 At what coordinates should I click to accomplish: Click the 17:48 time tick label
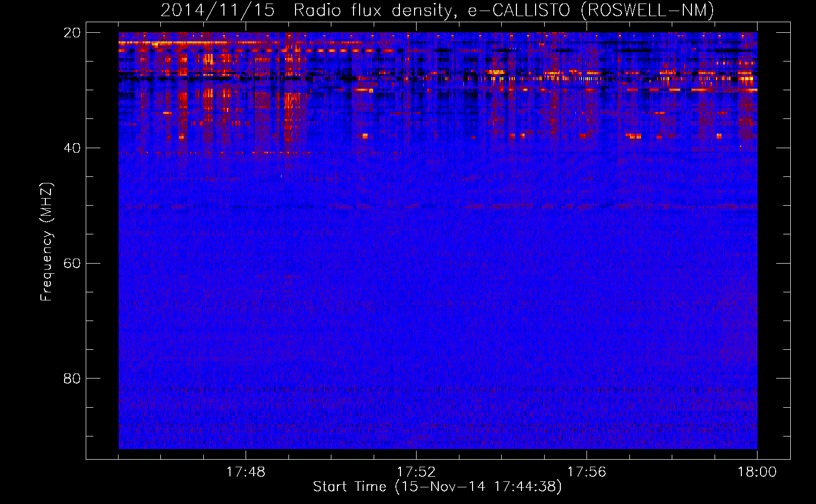coord(246,472)
